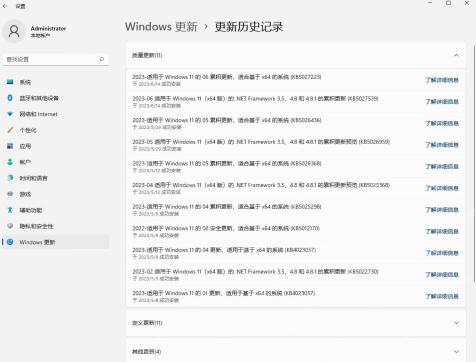The height and width of the screenshot is (362, 476).
Task: Click the 2023-05 累积更新 KB5026368 title
Action: tap(227, 163)
